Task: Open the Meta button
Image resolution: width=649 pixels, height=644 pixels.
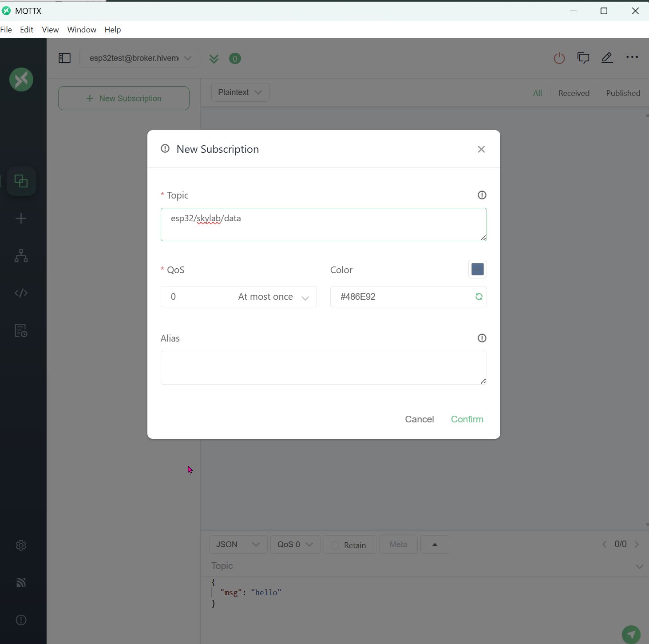Action: [398, 545]
